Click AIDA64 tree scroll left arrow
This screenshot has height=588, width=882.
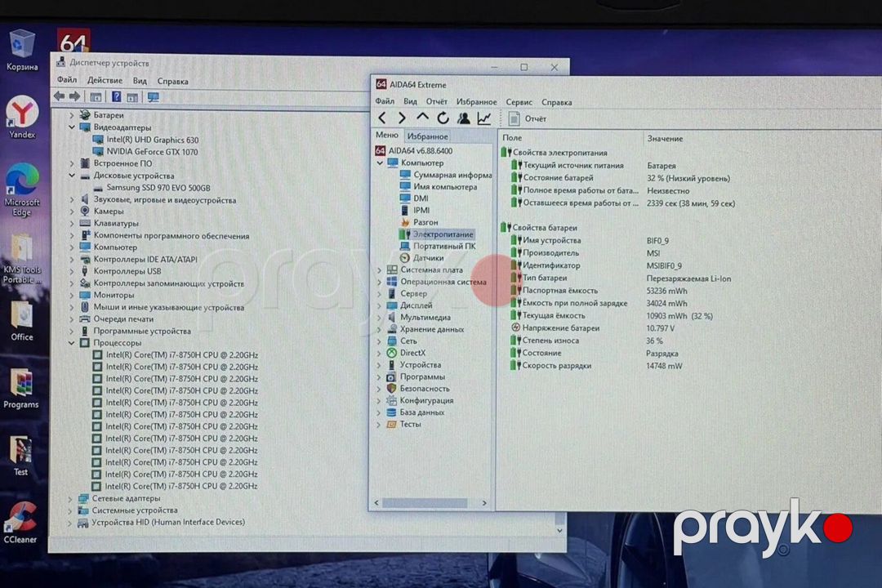point(376,502)
